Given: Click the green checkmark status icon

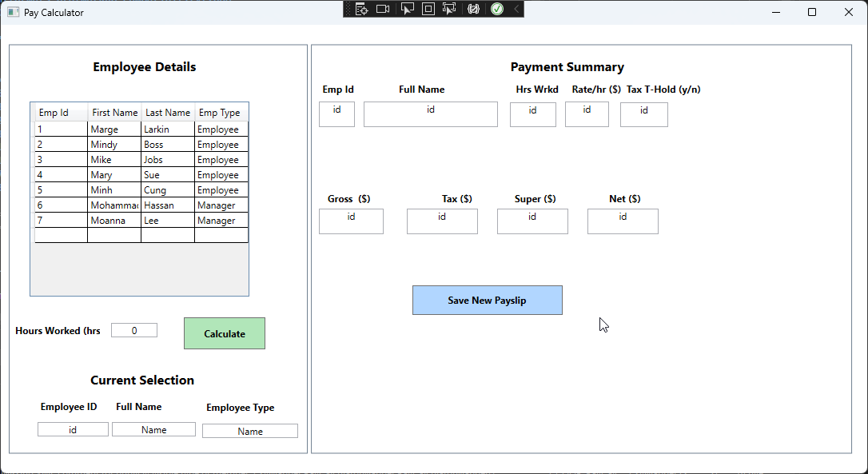Looking at the screenshot, I should [x=497, y=9].
